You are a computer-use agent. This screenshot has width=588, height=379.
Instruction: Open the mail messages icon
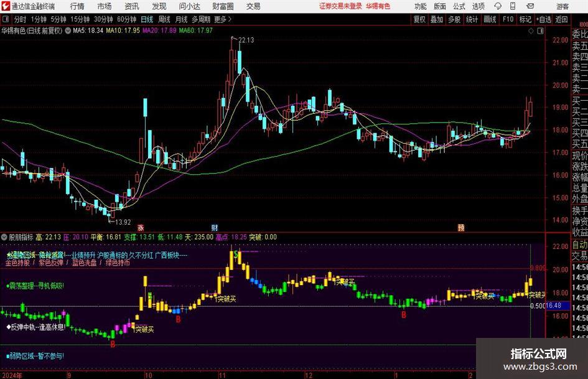coord(530,6)
